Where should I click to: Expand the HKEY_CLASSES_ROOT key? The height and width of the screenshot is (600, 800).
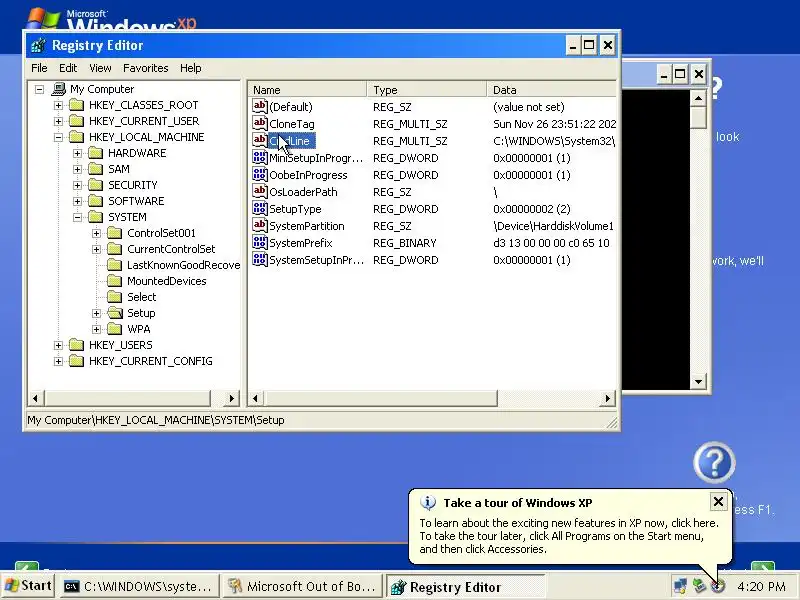(58, 105)
